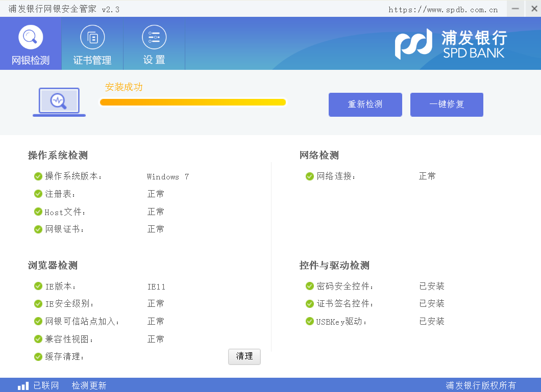Click the orange installation progress bar
The height and width of the screenshot is (392, 541).
[193, 102]
